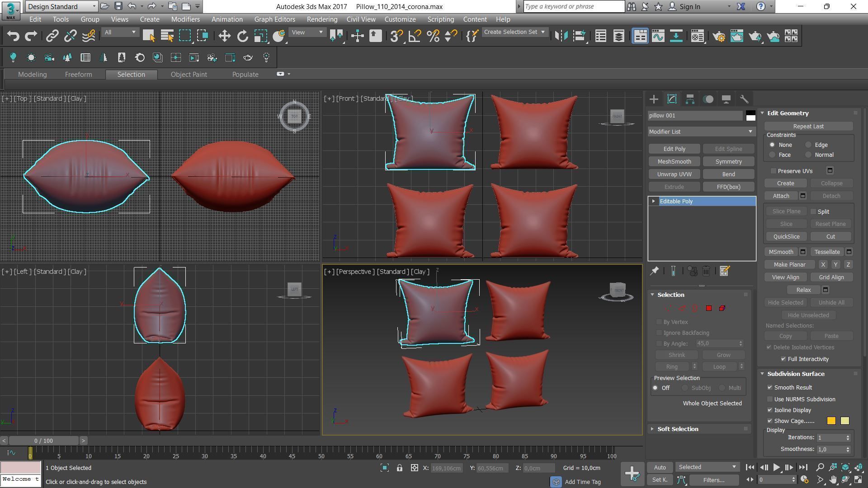This screenshot has width=868, height=488.
Task: Activate the Select and Rotate tool
Action: click(x=243, y=36)
